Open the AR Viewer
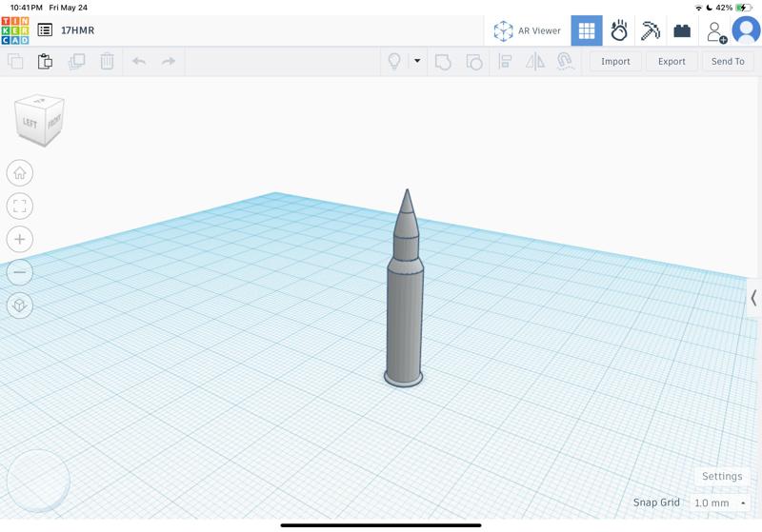 click(528, 30)
